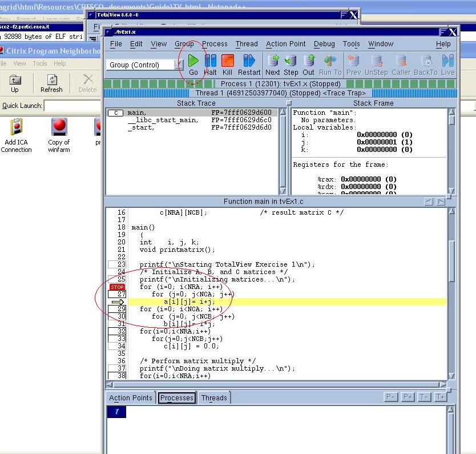Select __libc_start_main stack frame
Viewport: 476px width, 454px height.
pos(192,120)
